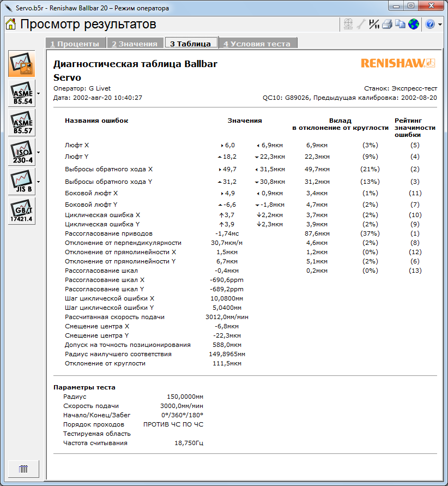This screenshot has height=486, width=448.
Task: Select the 3 Таблица tab
Action: click(191, 44)
